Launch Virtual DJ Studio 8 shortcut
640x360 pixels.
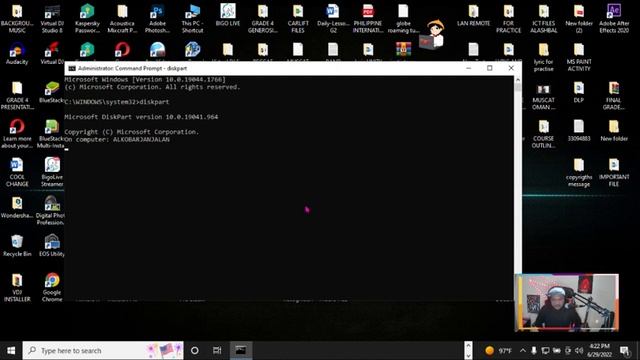click(52, 18)
